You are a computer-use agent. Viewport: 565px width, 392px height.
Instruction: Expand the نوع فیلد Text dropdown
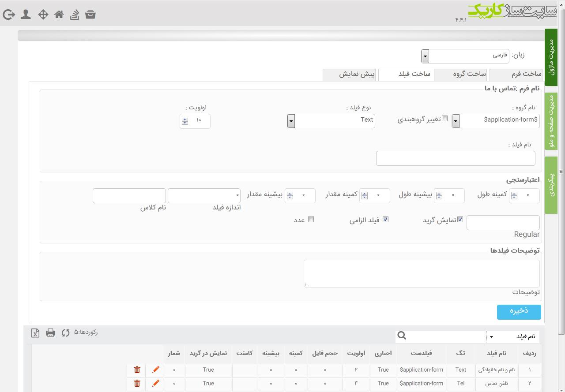tap(291, 121)
